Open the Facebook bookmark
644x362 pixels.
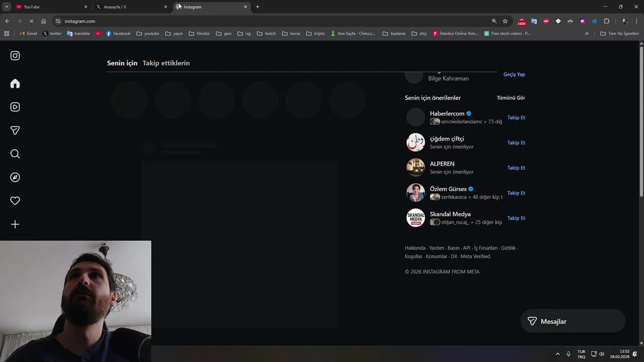[118, 34]
